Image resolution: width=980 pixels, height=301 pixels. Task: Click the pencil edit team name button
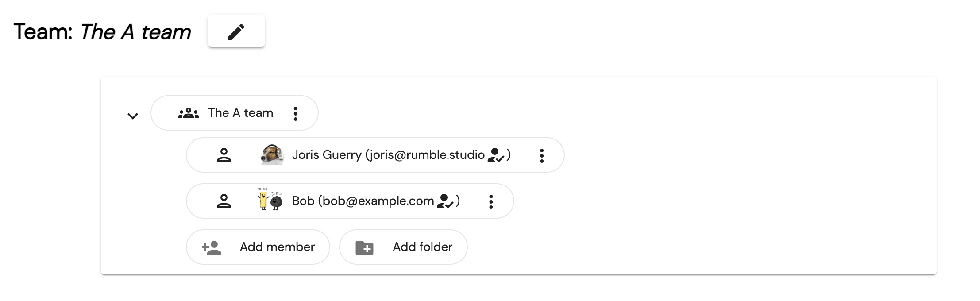click(x=236, y=31)
